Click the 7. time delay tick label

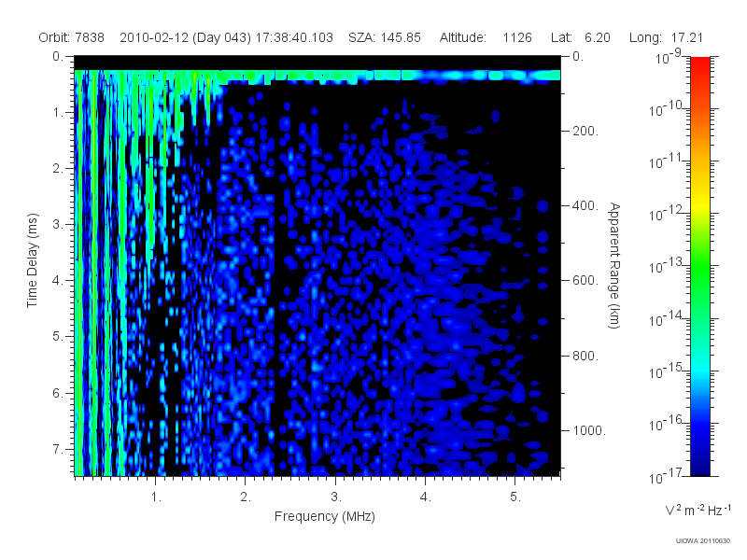[58, 449]
